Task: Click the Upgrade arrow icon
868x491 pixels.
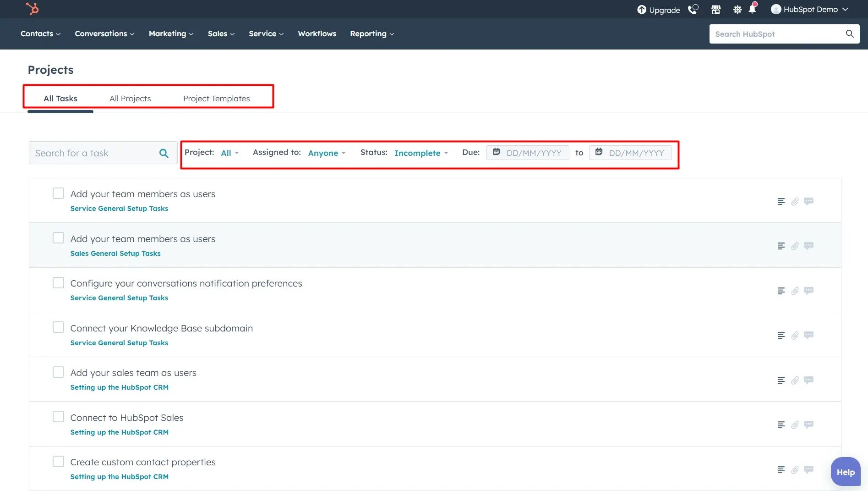Action: pyautogui.click(x=642, y=10)
